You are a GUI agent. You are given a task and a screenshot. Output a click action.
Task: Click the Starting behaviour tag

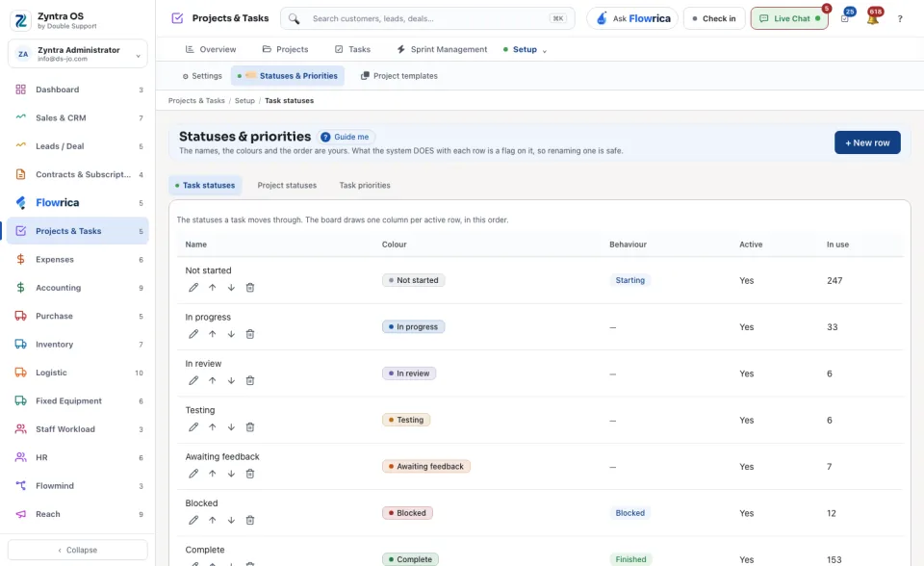(629, 281)
